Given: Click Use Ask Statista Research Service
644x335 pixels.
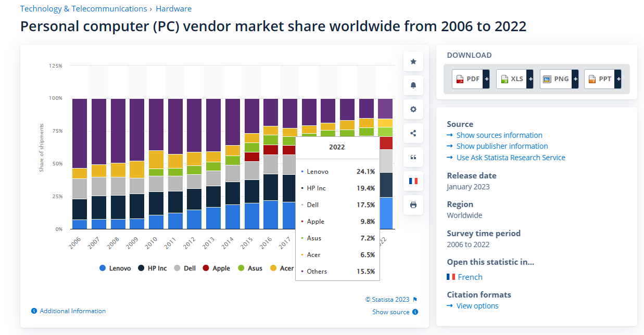Looking at the screenshot, I should [x=511, y=158].
